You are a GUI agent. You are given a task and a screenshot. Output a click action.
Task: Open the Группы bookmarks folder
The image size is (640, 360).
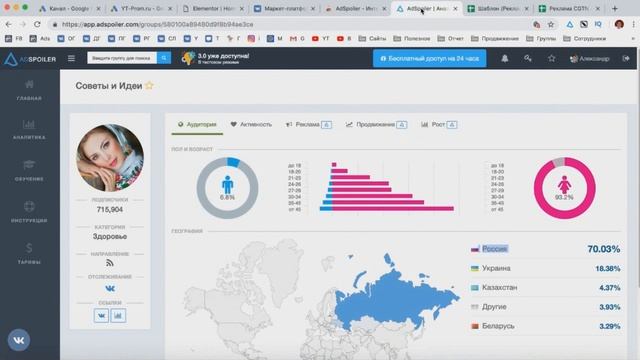(541, 38)
